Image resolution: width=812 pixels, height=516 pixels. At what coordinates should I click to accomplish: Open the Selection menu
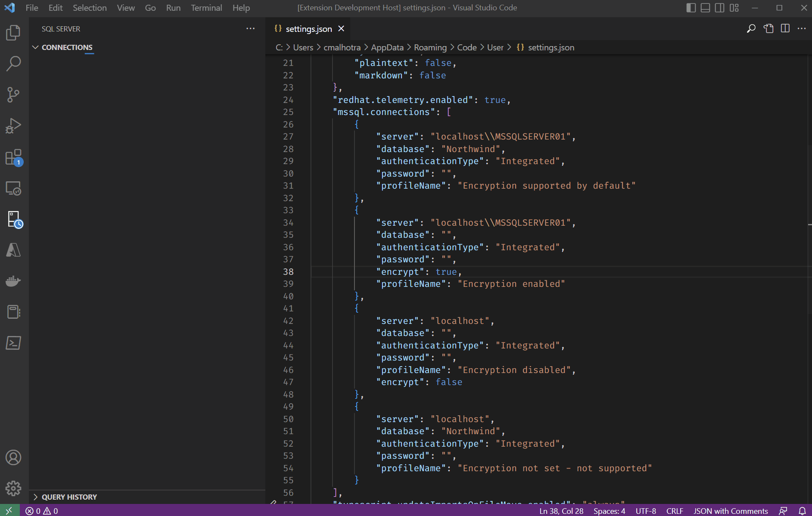(90, 8)
